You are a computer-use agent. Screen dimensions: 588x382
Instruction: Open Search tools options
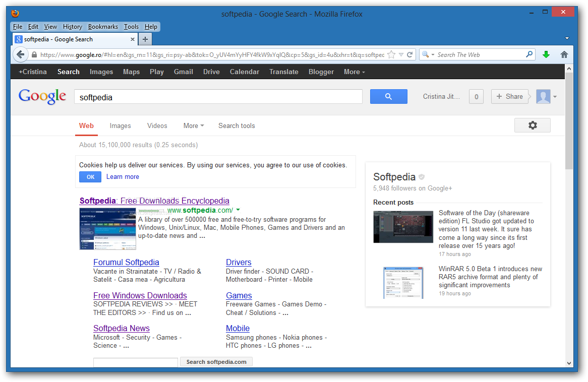coord(237,125)
